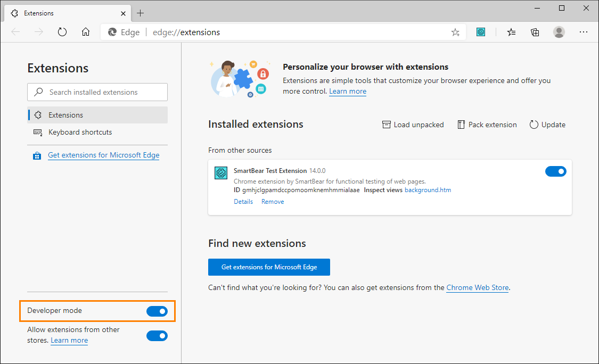
Task: Open Favorites via the star-list toolbar icon
Action: (511, 32)
